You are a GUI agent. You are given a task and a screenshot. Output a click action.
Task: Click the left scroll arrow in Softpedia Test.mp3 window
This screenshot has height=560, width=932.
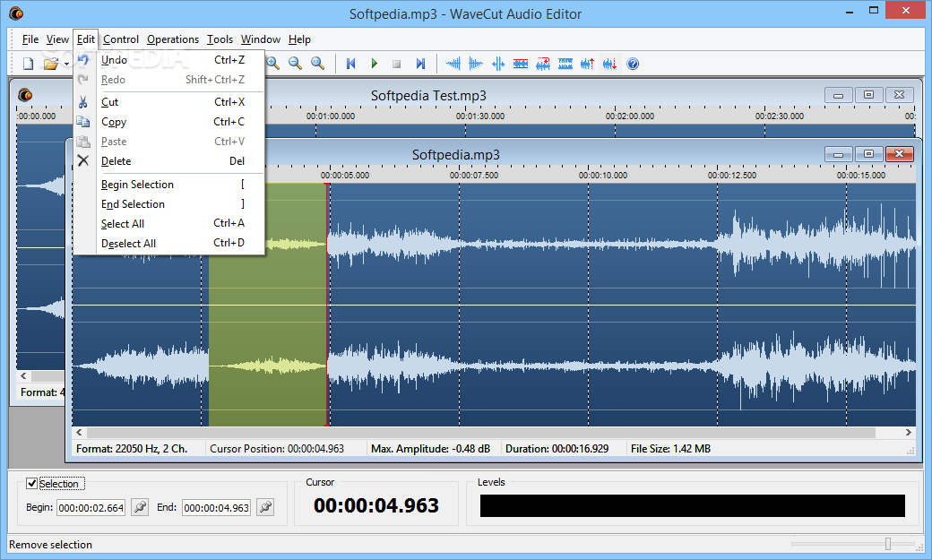coord(24,375)
